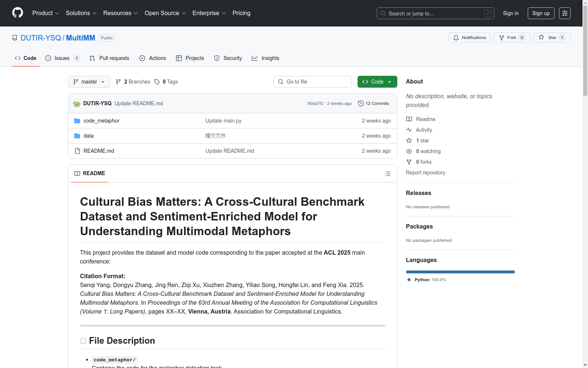Click the Sign up button
Screen dimensions: 588x368
coord(541,13)
